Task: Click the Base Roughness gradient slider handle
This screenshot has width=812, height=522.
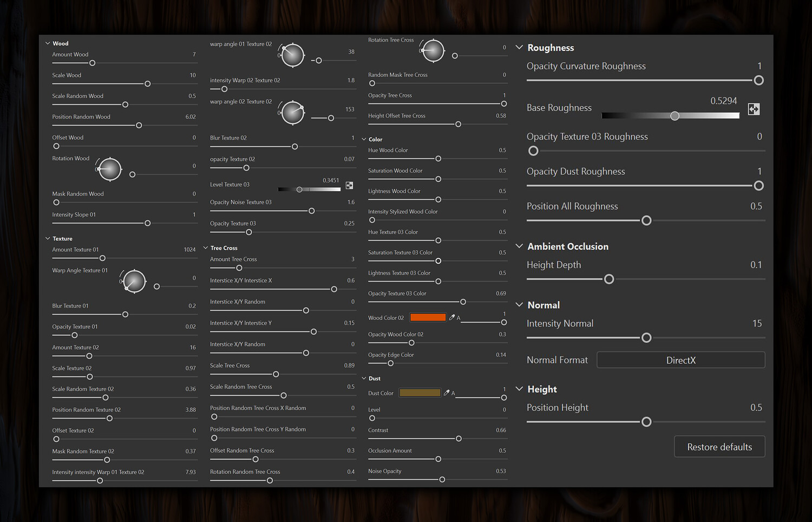Action: [x=675, y=116]
